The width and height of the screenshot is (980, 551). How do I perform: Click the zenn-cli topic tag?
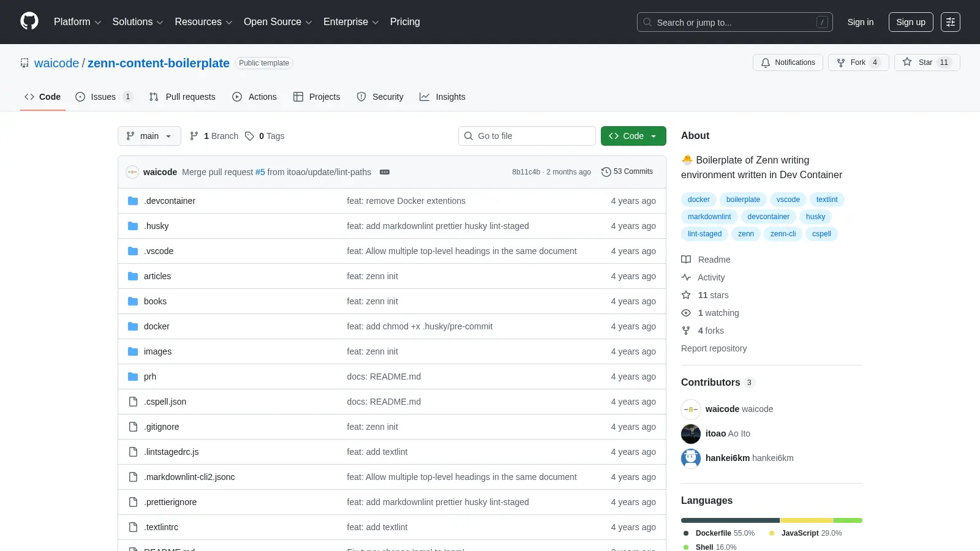pos(783,234)
